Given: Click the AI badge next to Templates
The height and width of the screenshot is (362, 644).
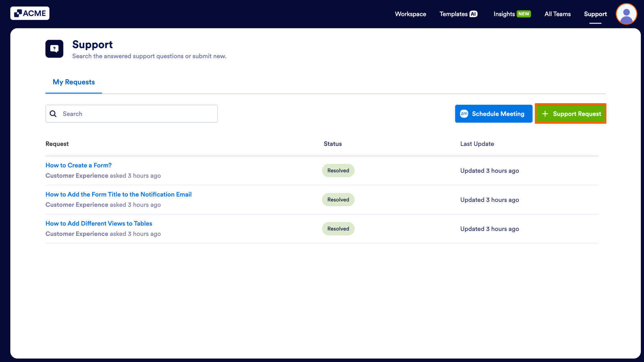Looking at the screenshot, I should [x=474, y=14].
